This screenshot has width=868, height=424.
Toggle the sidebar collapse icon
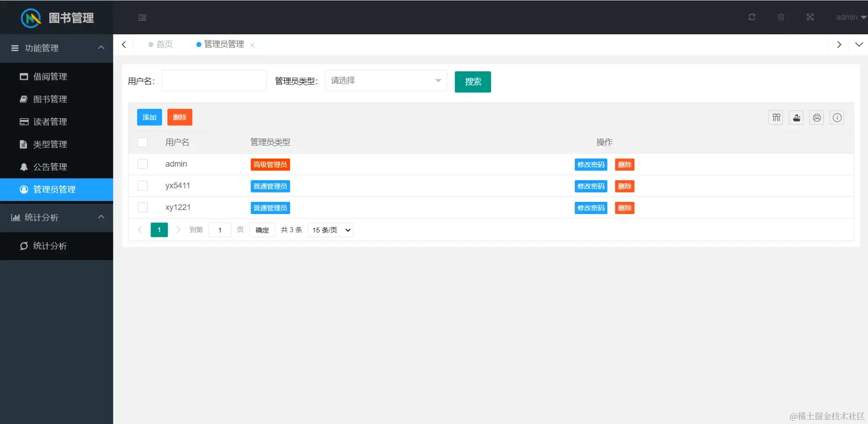pos(142,17)
